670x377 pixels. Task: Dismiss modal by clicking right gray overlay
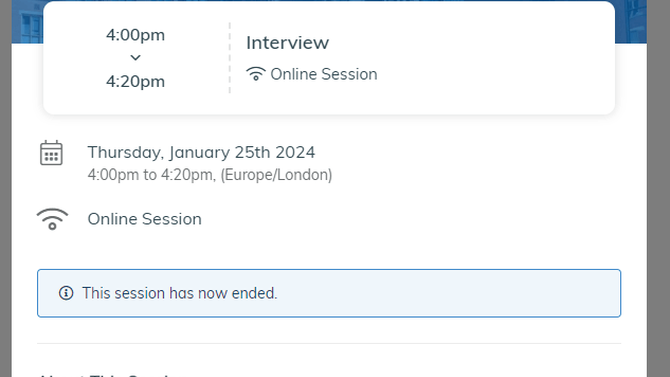coord(658,188)
